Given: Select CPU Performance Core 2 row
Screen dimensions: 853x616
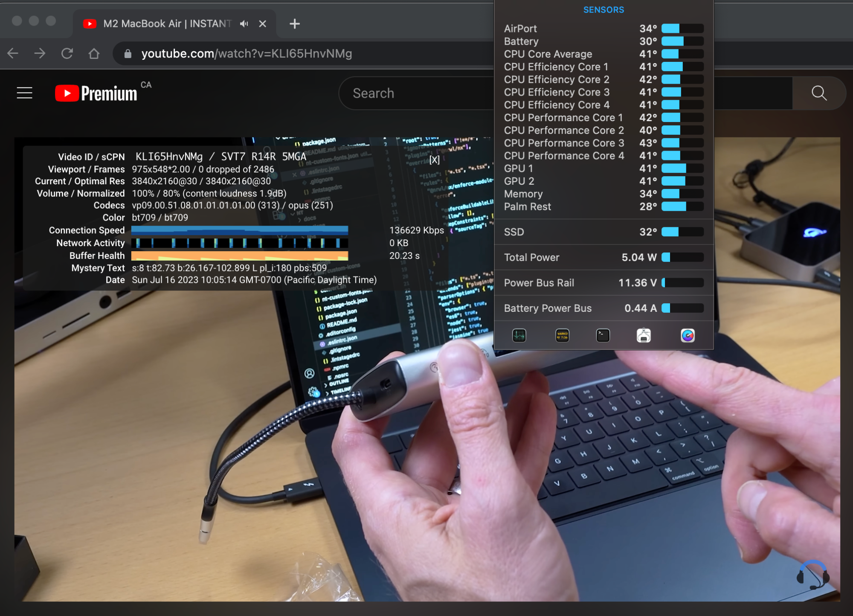Looking at the screenshot, I should click(603, 131).
